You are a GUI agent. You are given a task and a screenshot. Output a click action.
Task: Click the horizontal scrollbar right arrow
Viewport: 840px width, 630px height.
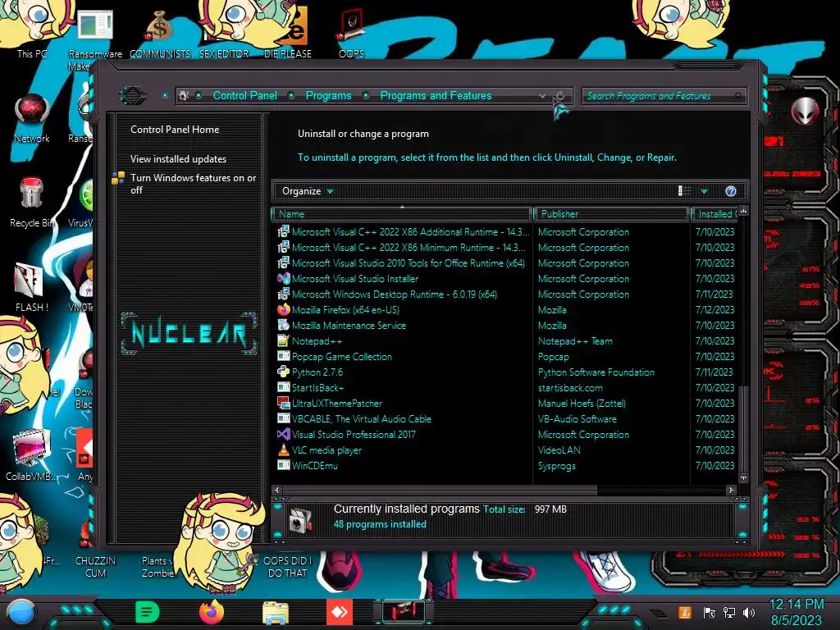731,490
